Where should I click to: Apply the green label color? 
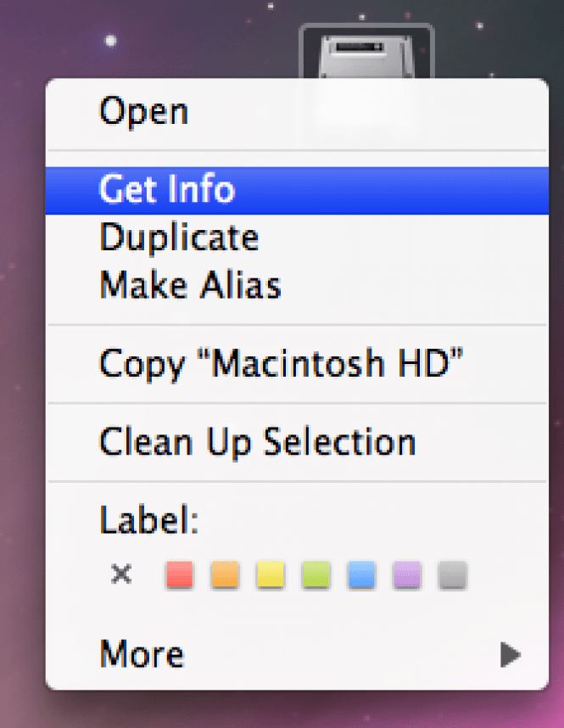[x=315, y=574]
